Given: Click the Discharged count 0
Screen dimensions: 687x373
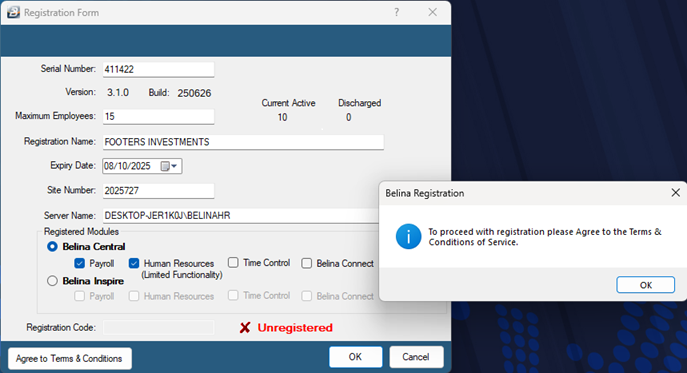Looking at the screenshot, I should point(348,117).
